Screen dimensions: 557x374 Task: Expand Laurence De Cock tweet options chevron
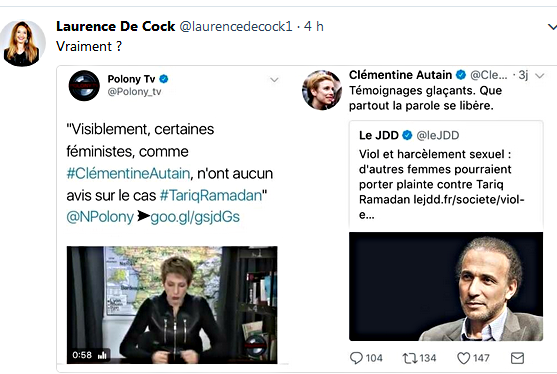point(552,27)
